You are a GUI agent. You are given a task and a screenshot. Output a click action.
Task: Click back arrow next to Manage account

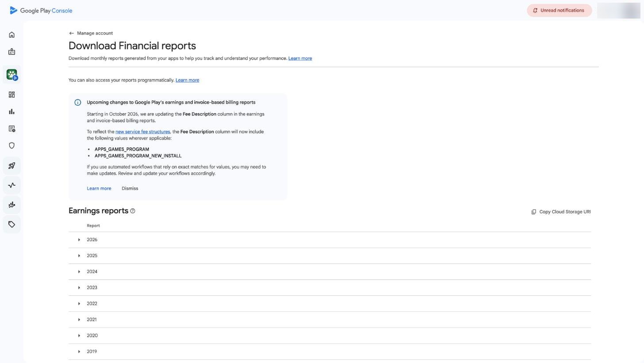[x=72, y=33]
